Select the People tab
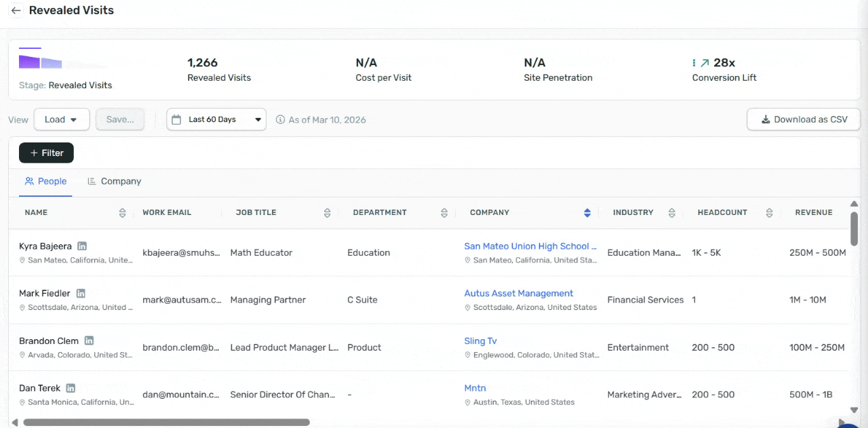The width and height of the screenshot is (868, 428). click(45, 182)
